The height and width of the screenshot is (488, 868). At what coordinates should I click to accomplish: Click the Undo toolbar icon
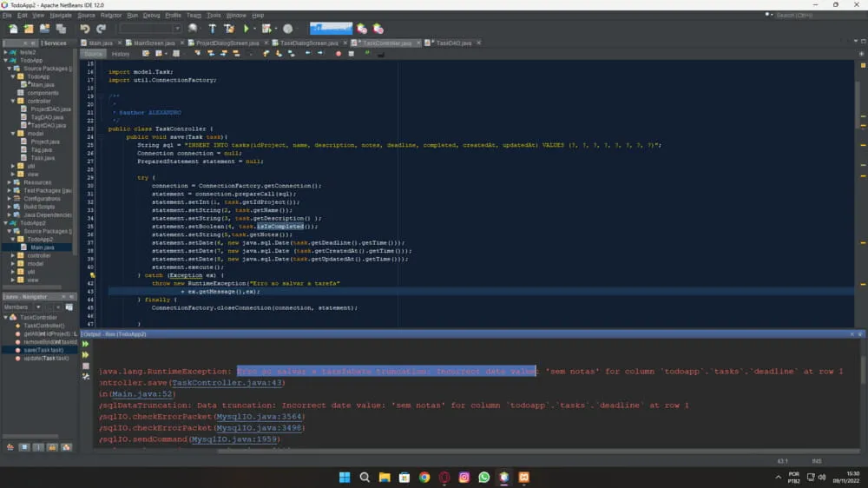click(85, 29)
